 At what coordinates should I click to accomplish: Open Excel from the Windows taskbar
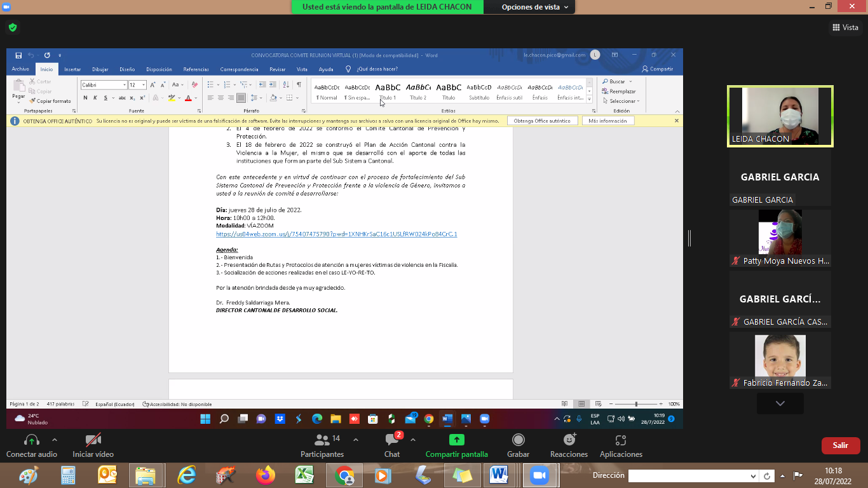pos(305,475)
